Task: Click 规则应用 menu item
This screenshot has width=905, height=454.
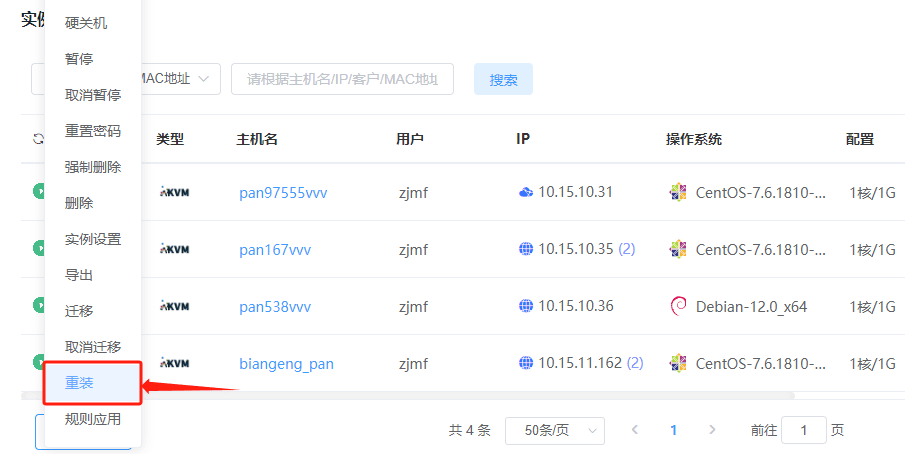Action: [93, 419]
